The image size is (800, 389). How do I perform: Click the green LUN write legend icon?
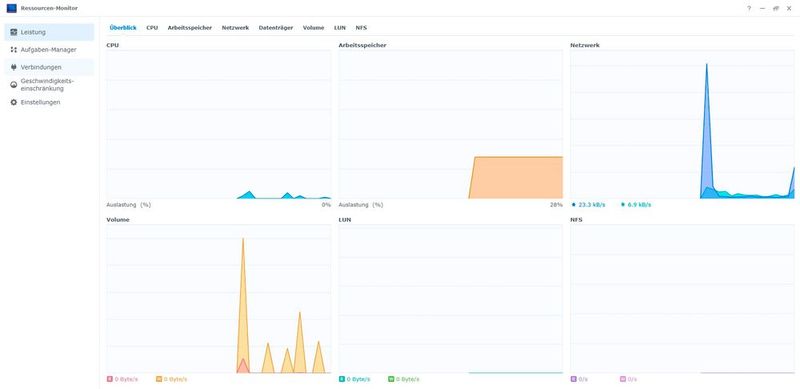click(391, 379)
